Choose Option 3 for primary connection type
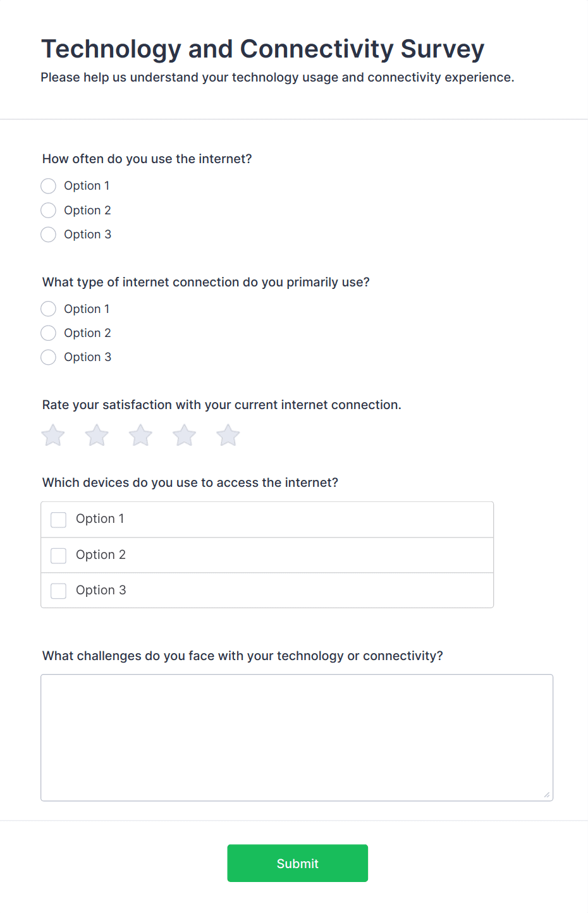588x913 pixels. point(48,357)
